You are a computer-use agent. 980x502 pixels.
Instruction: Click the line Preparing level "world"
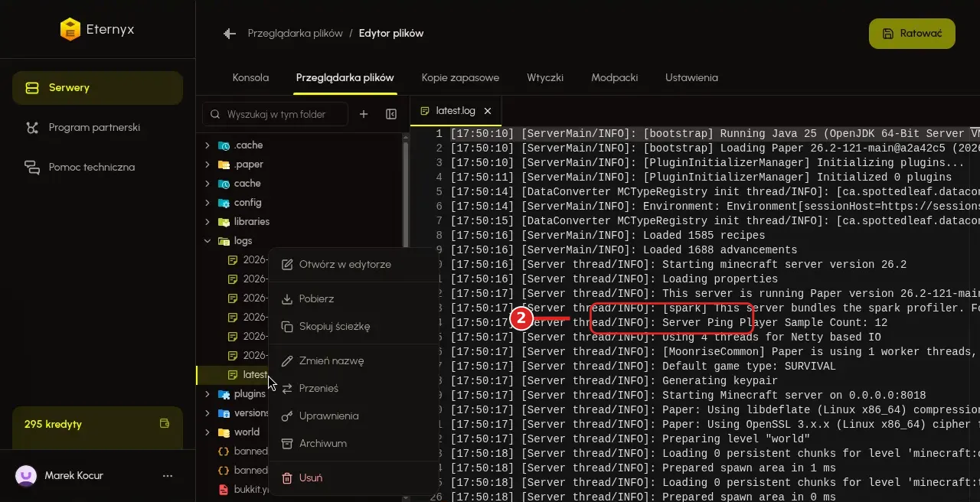630,438
